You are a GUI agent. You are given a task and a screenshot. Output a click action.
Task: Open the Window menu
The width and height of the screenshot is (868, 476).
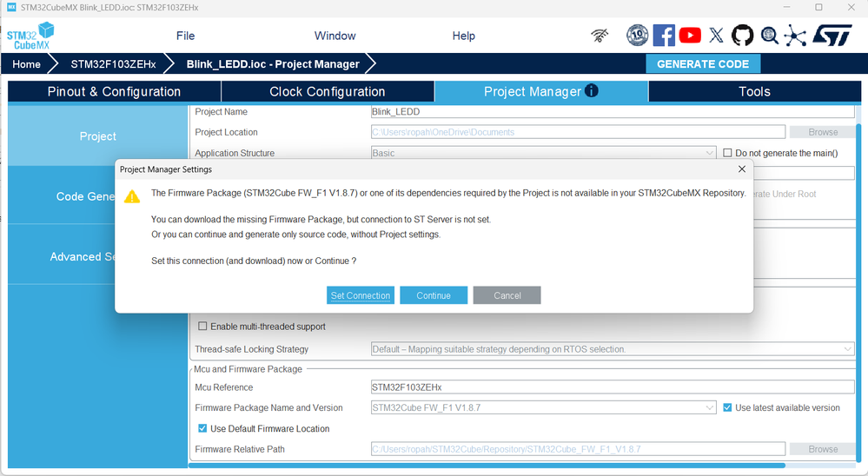335,36
